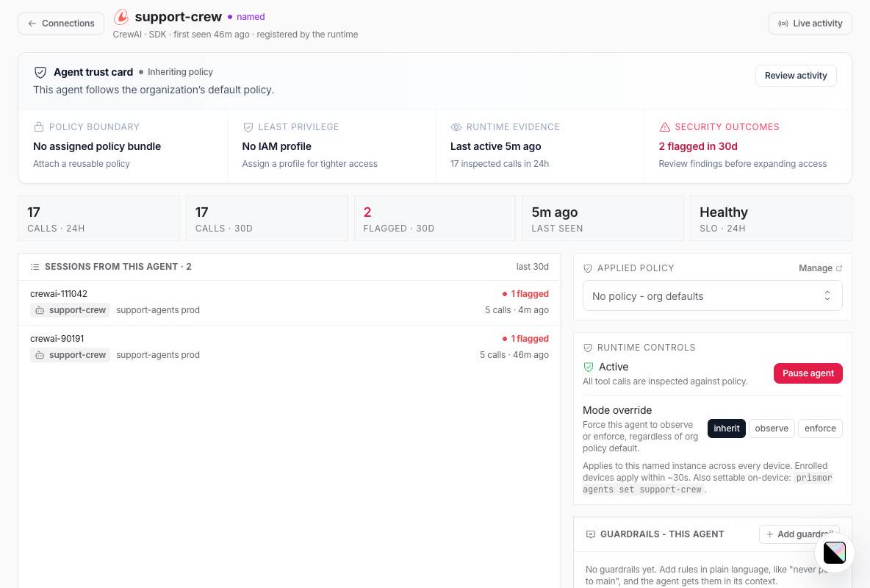The width and height of the screenshot is (870, 588).
Task: Click the Agent trust card shield icon
Action: pyautogui.click(x=40, y=72)
